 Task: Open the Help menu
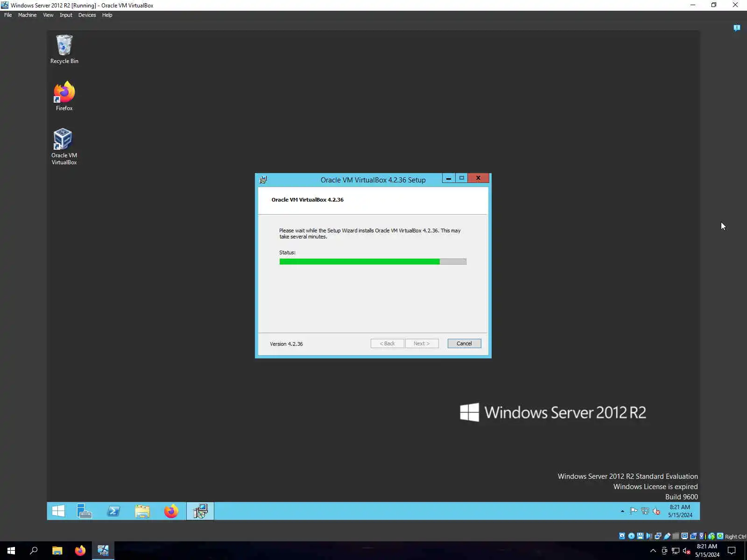click(x=107, y=15)
